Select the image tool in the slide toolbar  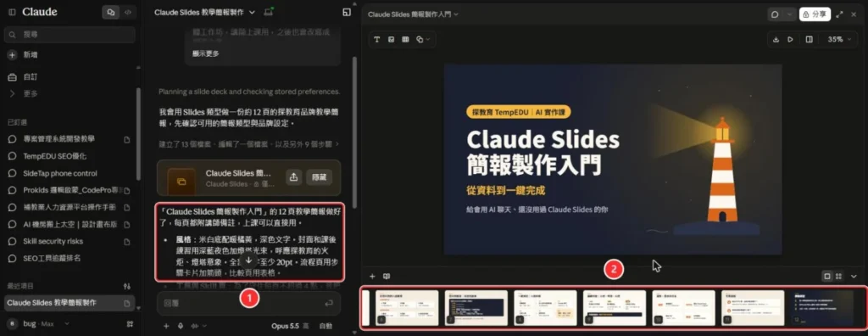coord(392,39)
